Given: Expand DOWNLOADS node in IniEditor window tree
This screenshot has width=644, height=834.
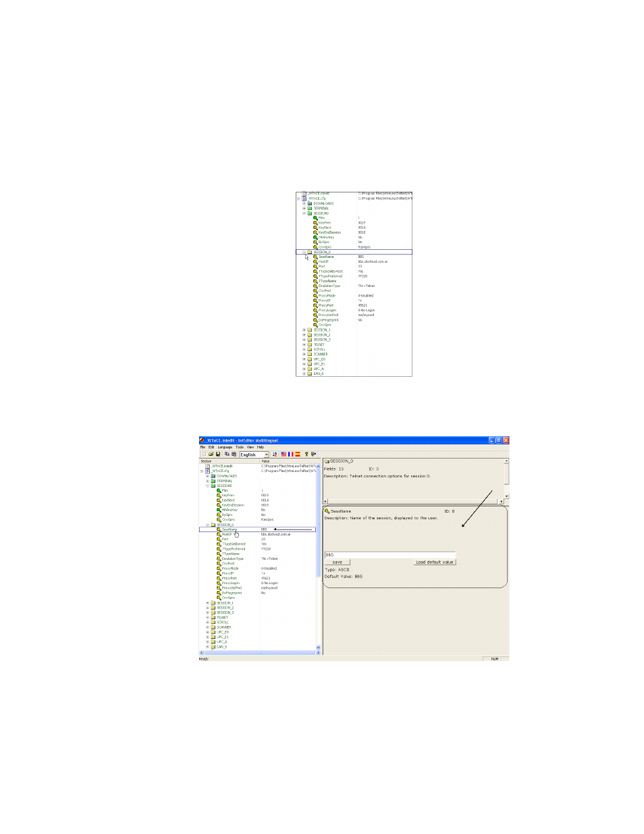Looking at the screenshot, I should (x=208, y=476).
